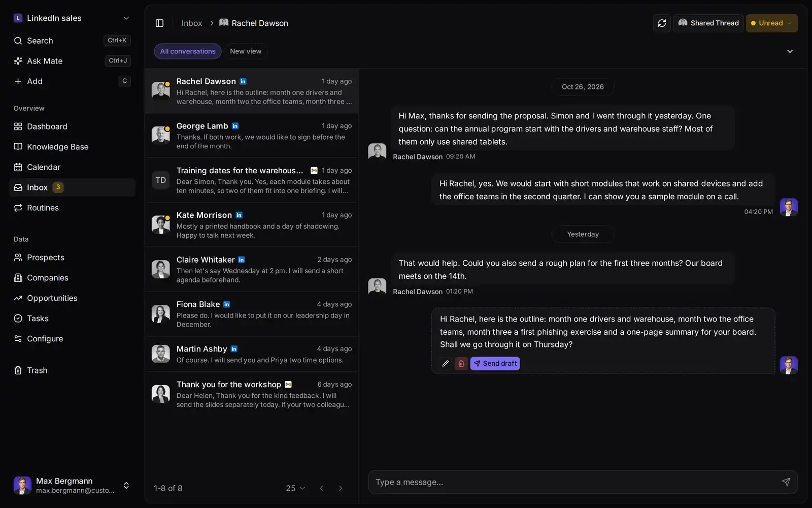Open the Trash folder

pyautogui.click(x=72, y=370)
